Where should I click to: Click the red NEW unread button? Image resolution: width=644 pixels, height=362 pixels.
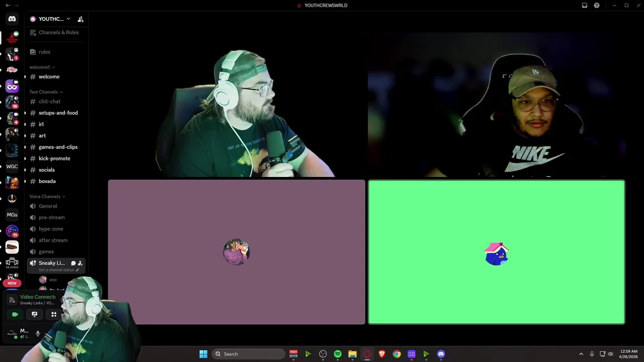tap(12, 283)
